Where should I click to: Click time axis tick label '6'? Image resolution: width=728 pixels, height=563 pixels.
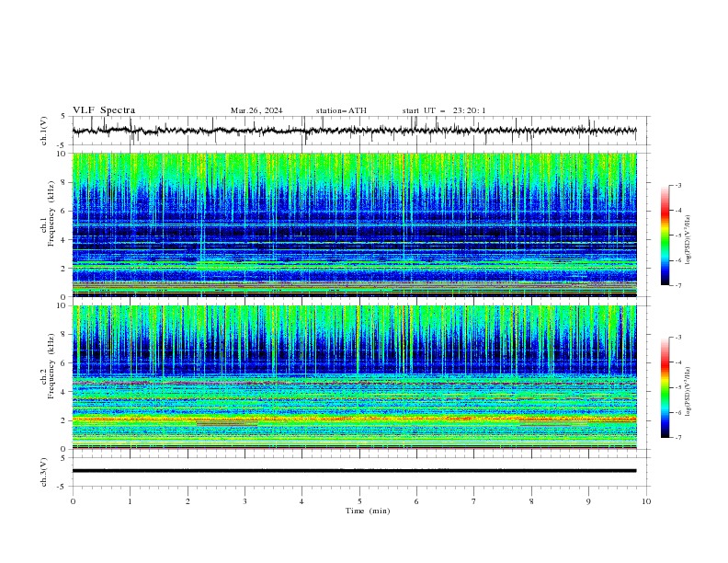click(416, 501)
